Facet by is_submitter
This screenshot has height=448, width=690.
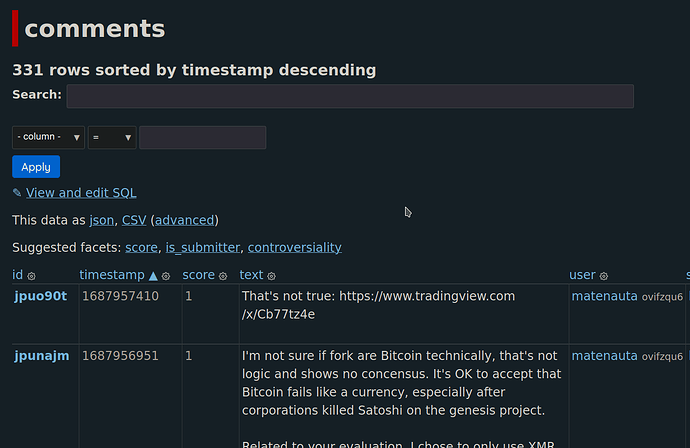[x=203, y=247]
